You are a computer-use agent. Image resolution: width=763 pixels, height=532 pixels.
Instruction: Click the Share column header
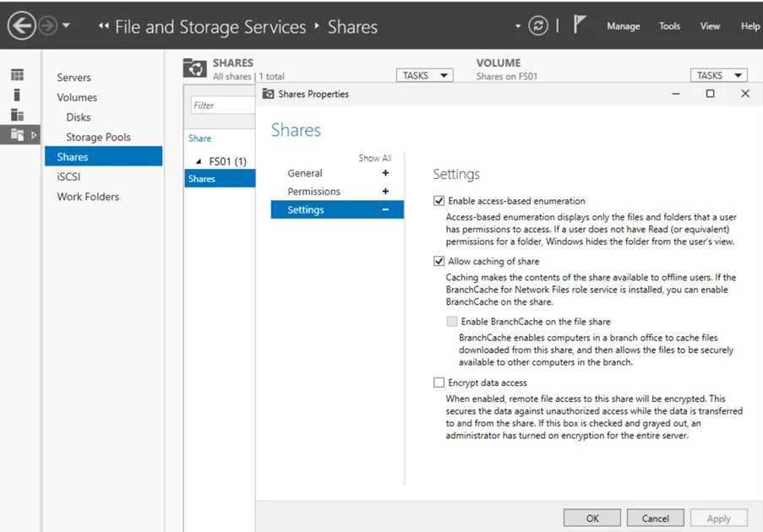pos(199,138)
